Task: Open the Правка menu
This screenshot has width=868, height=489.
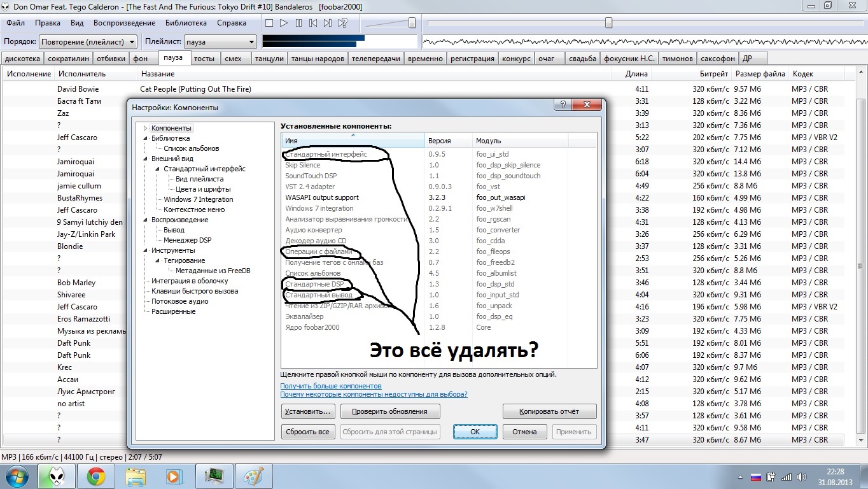Action: (x=48, y=23)
